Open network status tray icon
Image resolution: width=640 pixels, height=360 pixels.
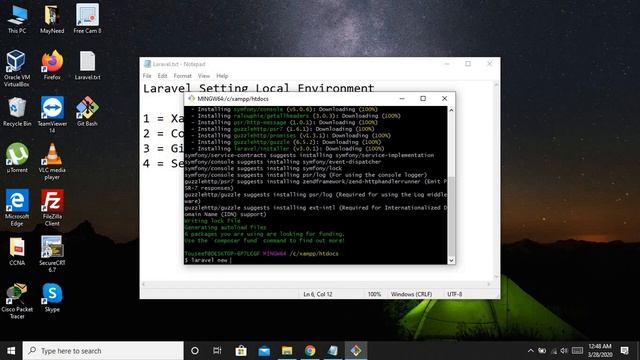pos(554,351)
